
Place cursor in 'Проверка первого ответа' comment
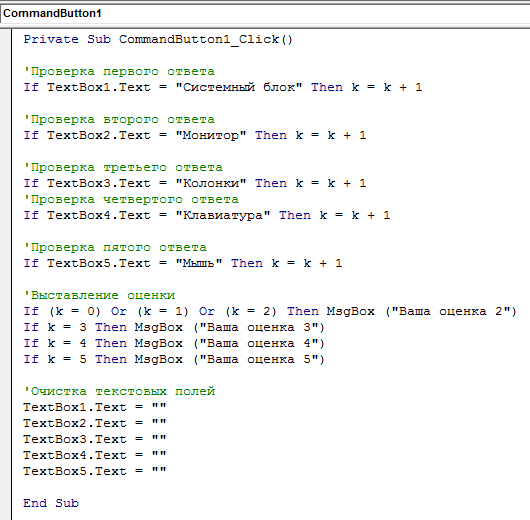(119, 72)
